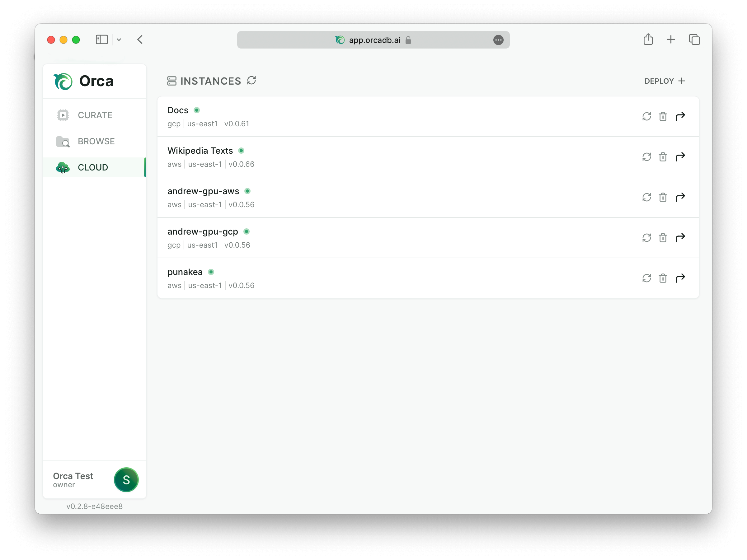Screen dimensions: 747x560
Task: Click the CLOUD icon in sidebar
Action: click(x=62, y=168)
